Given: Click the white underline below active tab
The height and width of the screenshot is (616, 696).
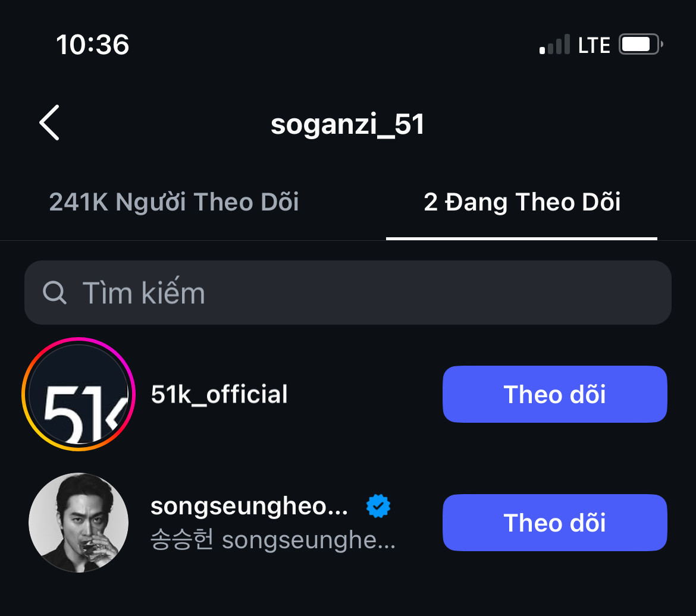Looking at the screenshot, I should [522, 238].
